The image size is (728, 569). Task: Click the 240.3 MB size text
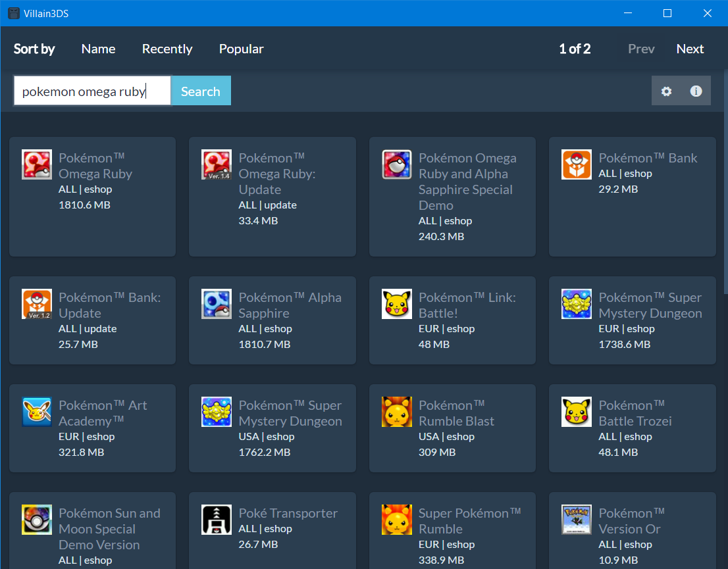click(441, 236)
